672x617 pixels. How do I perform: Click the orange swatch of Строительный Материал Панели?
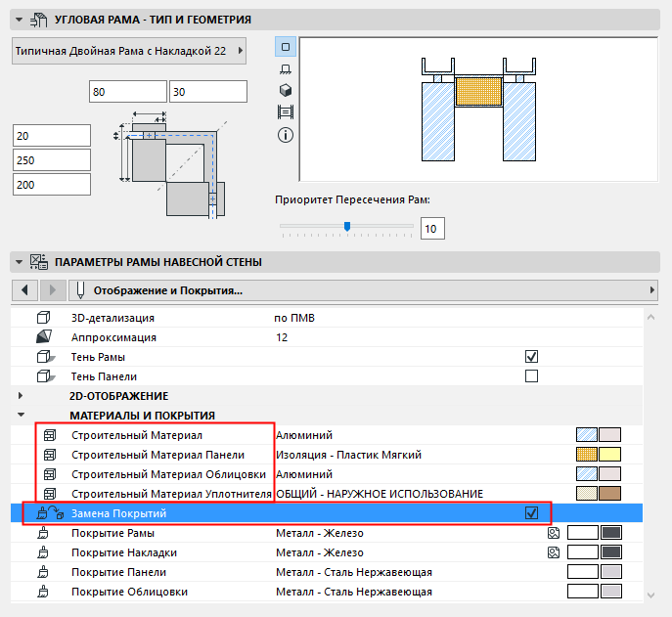(587, 455)
